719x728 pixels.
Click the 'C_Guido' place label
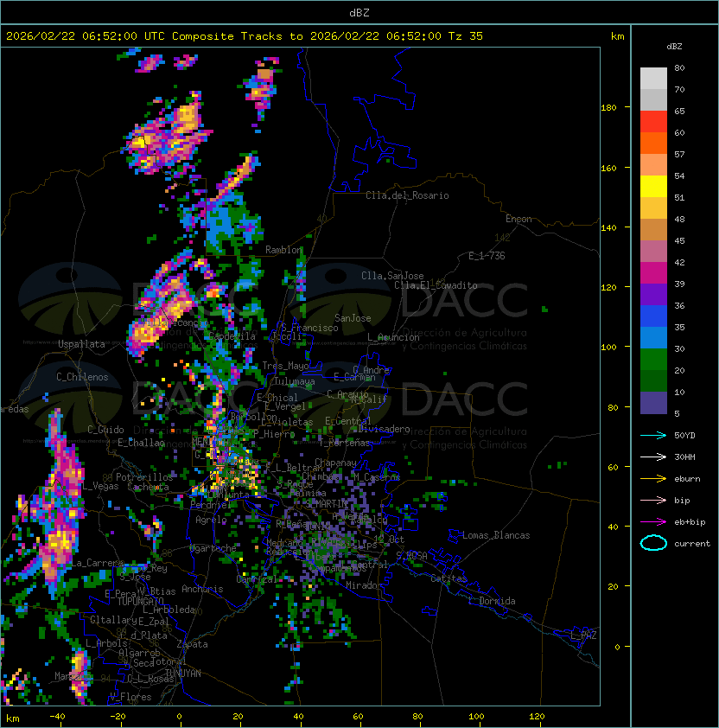pos(105,430)
